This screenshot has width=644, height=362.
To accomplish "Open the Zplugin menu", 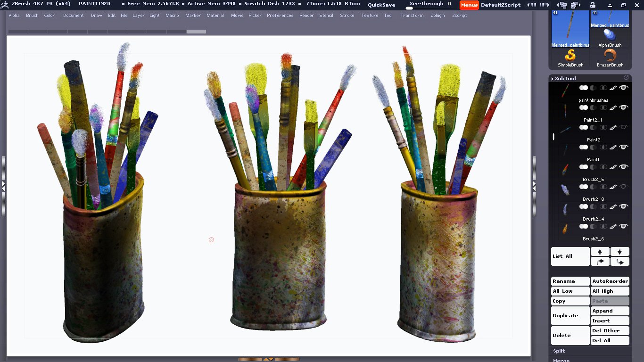I will (437, 16).
